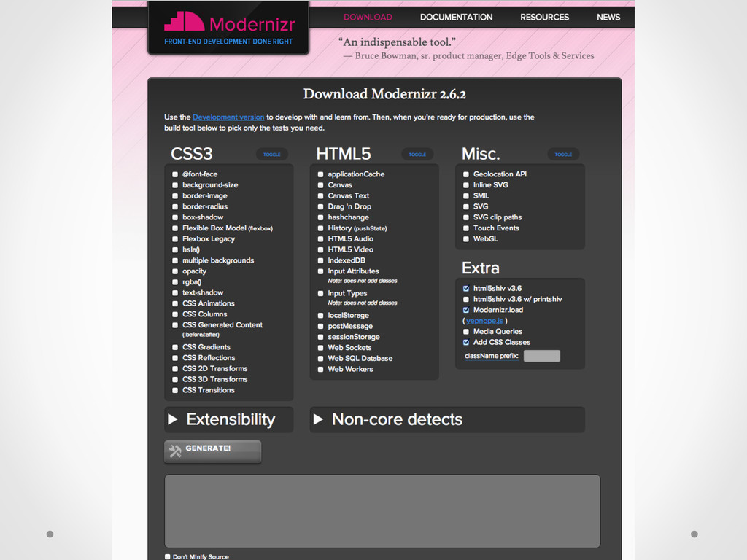Tick the border-image checkbox
The height and width of the screenshot is (560, 747).
(x=175, y=195)
